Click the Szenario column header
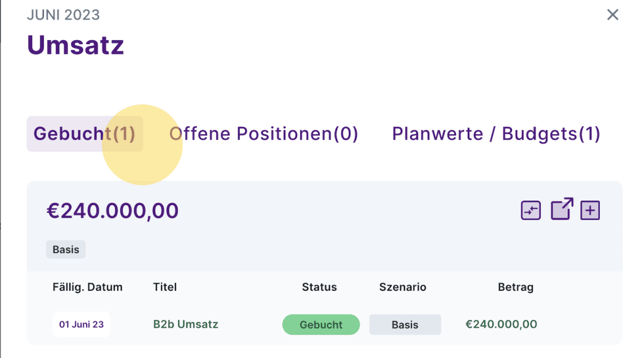 click(402, 287)
